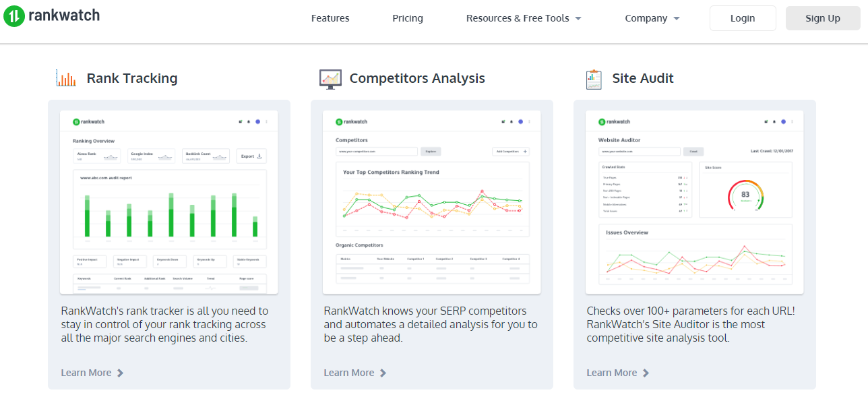Click the user avatar in the Competitors dashboard mockup

pos(520,121)
